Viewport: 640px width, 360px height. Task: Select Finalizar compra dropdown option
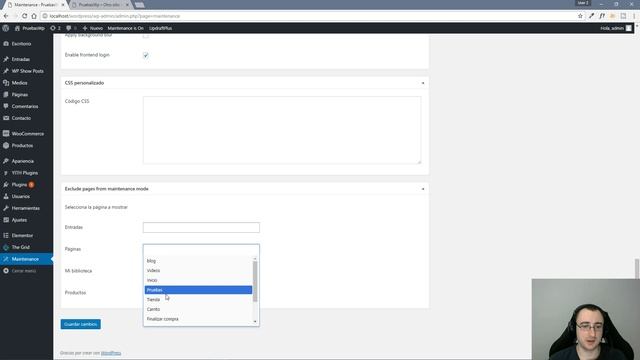click(198, 319)
